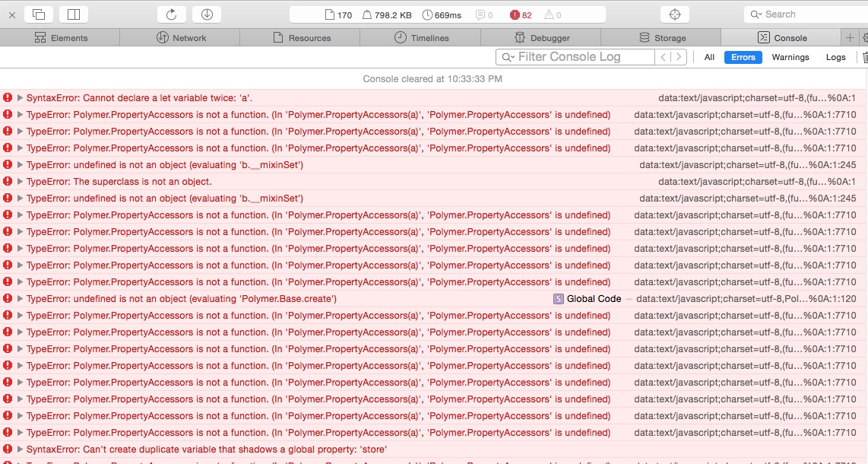868x464 pixels.
Task: Open the Debugger tab
Action: click(x=541, y=37)
